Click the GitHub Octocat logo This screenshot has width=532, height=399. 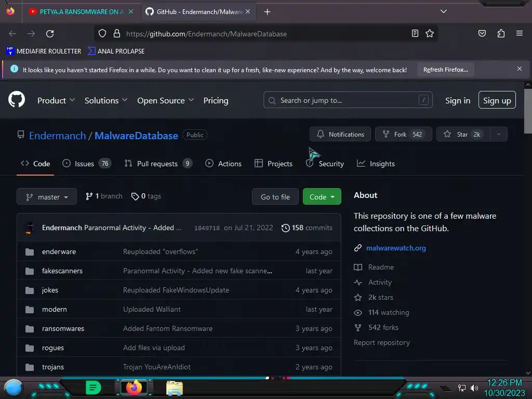[17, 99]
